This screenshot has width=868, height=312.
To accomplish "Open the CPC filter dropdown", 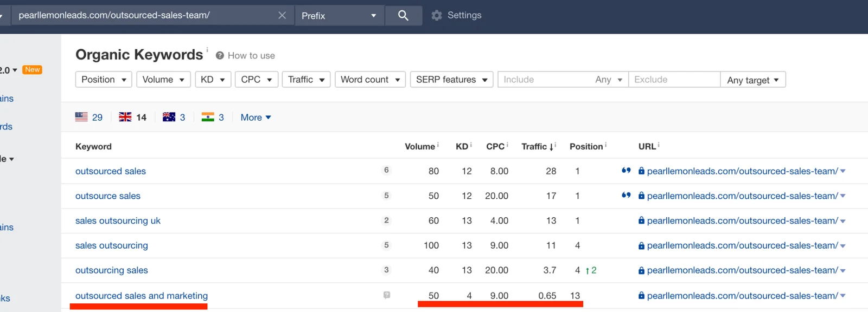I will point(257,80).
